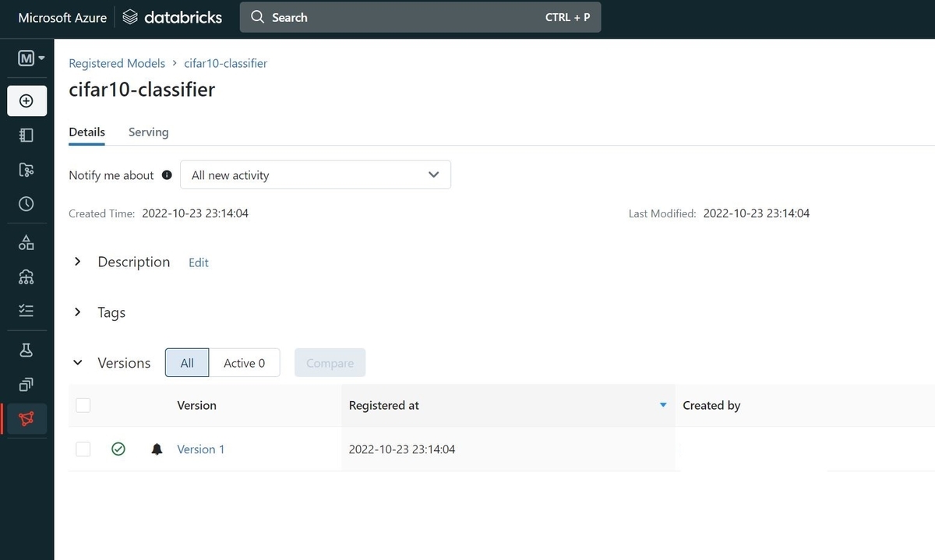Click the databricks logo in header

173,17
